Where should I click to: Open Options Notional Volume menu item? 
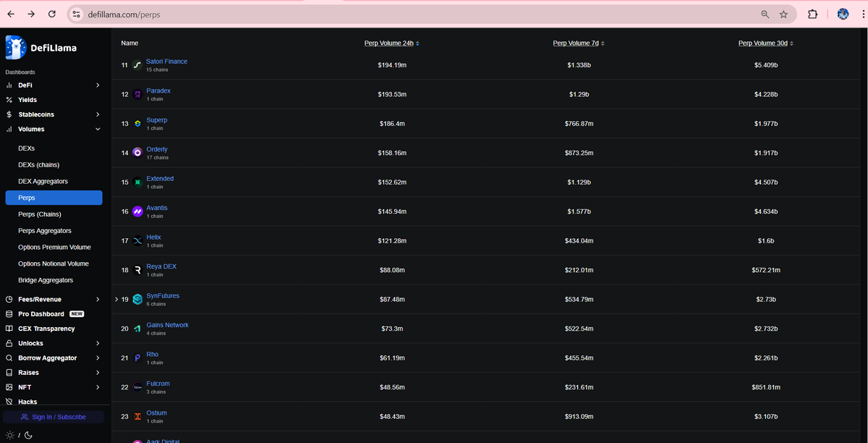point(54,264)
